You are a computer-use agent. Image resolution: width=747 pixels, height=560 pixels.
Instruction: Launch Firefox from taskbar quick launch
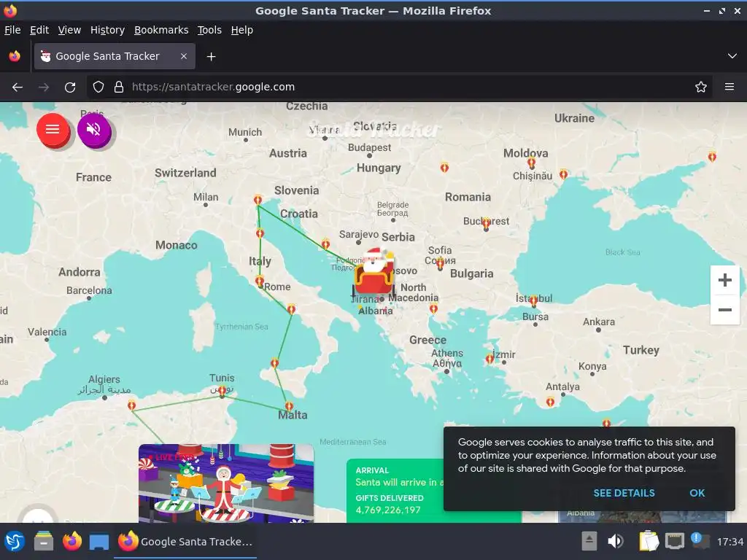pyautogui.click(x=72, y=542)
